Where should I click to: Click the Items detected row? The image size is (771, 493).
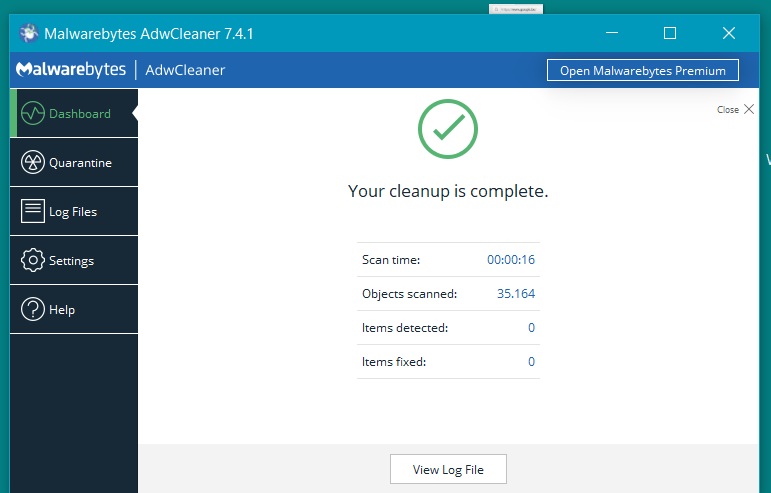[447, 328]
